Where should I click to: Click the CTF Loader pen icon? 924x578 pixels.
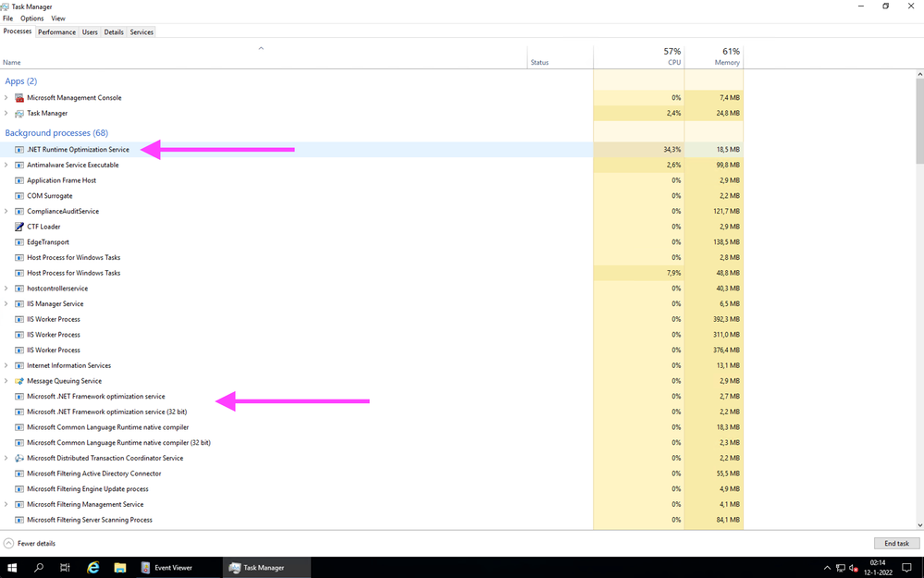click(19, 227)
